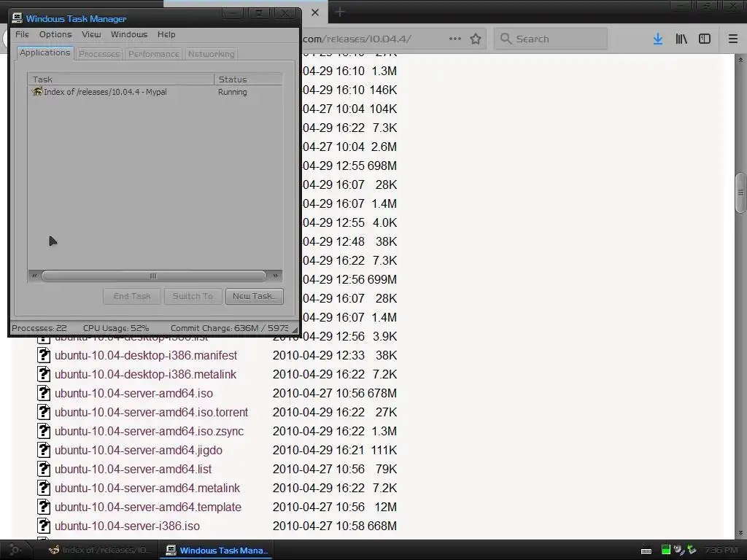This screenshot has width=747, height=560.
Task: Click the file icon beside ubuntu-10.04-server-i386.iso
Action: coord(44,526)
